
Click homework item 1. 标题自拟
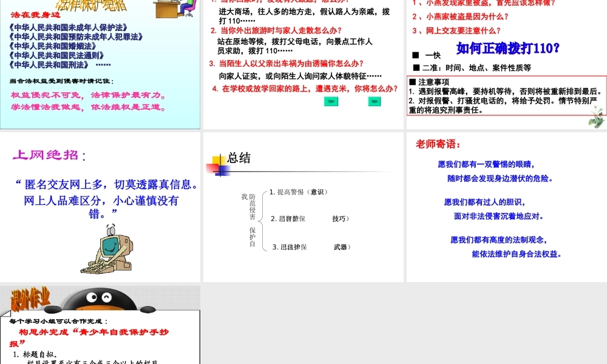(x=35, y=354)
